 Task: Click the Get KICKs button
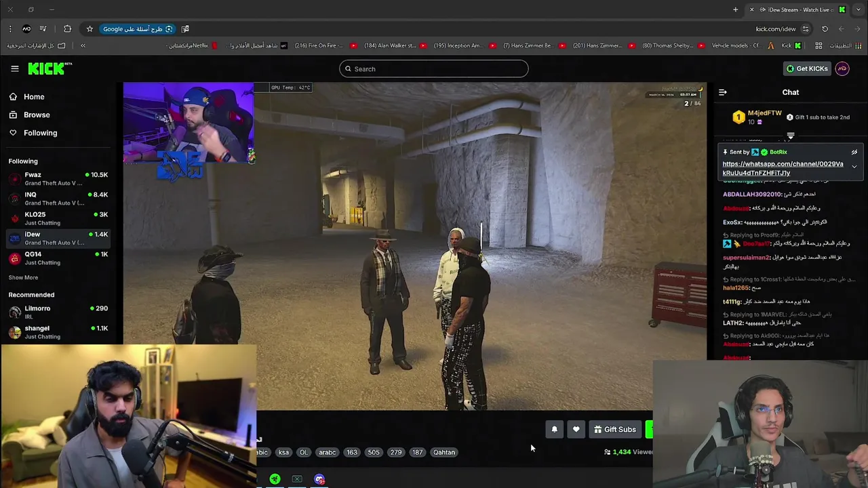tap(807, 68)
